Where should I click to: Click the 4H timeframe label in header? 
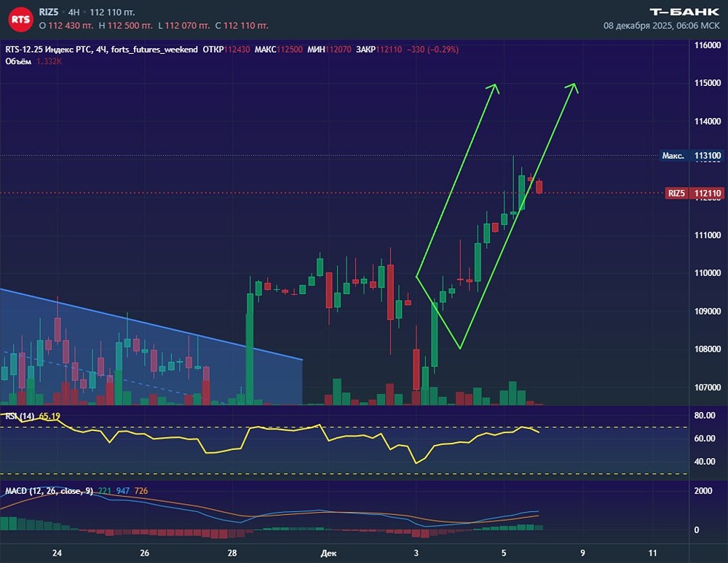pos(74,12)
